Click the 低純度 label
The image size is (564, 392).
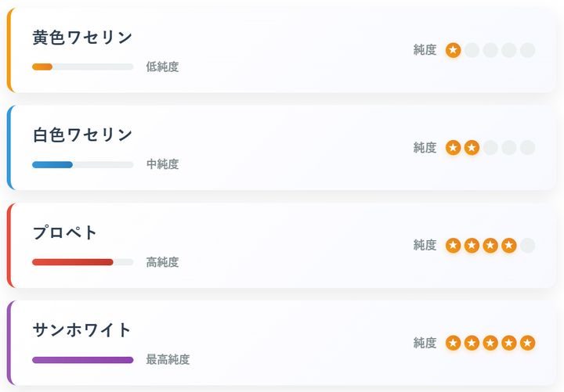click(162, 67)
